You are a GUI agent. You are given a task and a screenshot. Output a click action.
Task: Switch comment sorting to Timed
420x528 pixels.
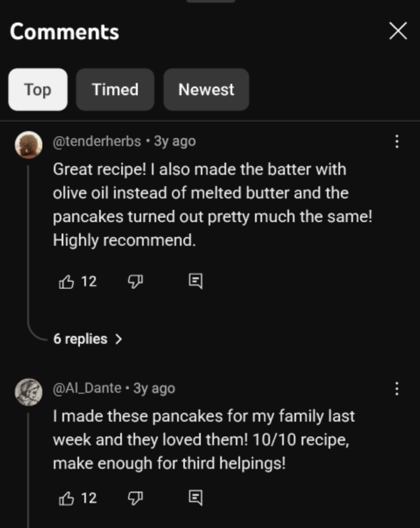click(115, 89)
